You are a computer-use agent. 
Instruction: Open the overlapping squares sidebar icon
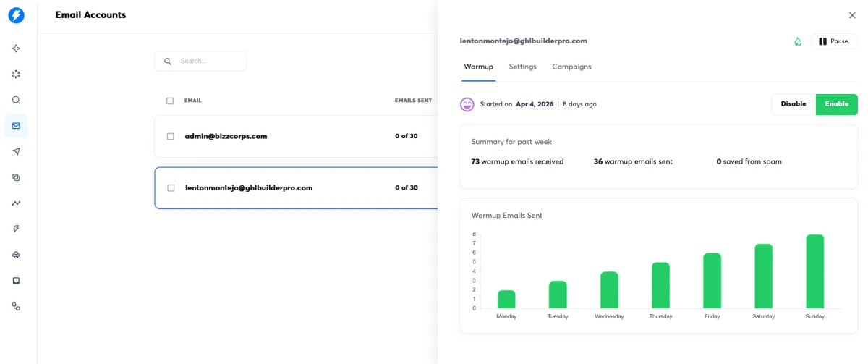point(16,177)
